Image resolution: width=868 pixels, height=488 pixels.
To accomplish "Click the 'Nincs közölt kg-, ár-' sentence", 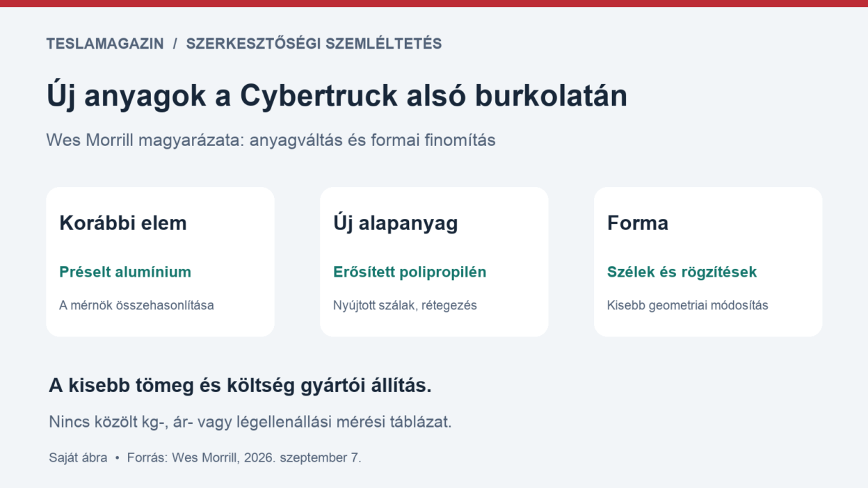I will pos(250,422).
